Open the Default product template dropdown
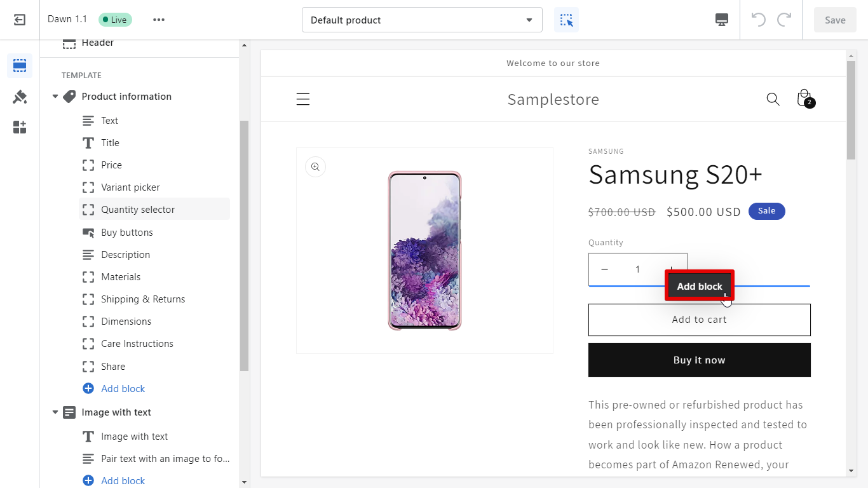Viewport: 868px width, 488px height. click(422, 20)
